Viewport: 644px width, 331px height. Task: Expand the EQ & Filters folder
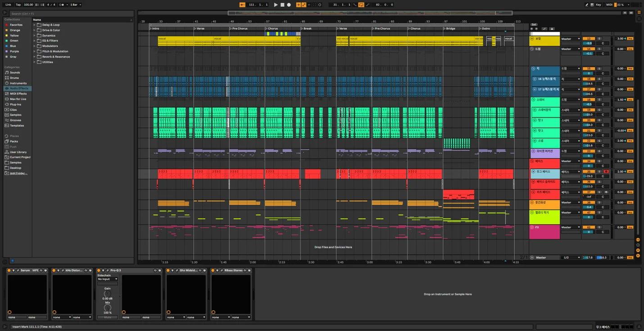[x=34, y=41]
